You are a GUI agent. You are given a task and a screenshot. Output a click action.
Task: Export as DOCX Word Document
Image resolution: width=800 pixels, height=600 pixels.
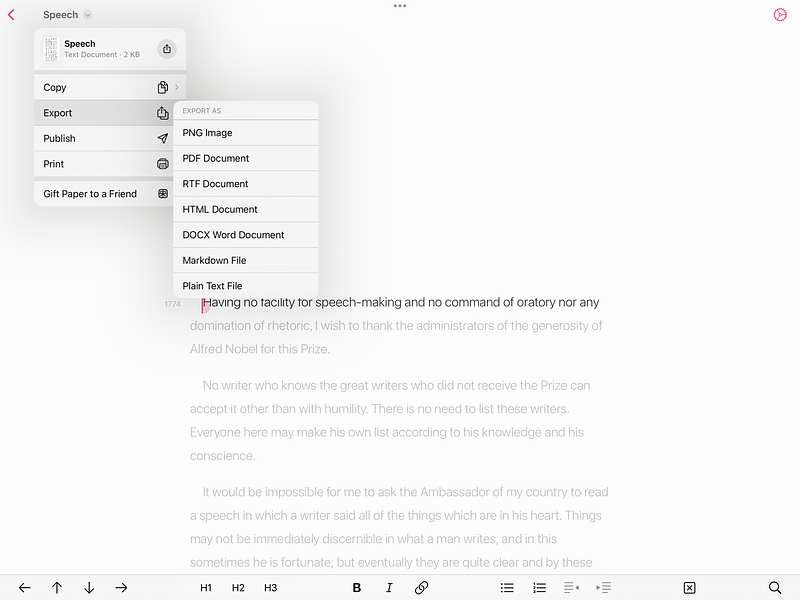point(246,235)
